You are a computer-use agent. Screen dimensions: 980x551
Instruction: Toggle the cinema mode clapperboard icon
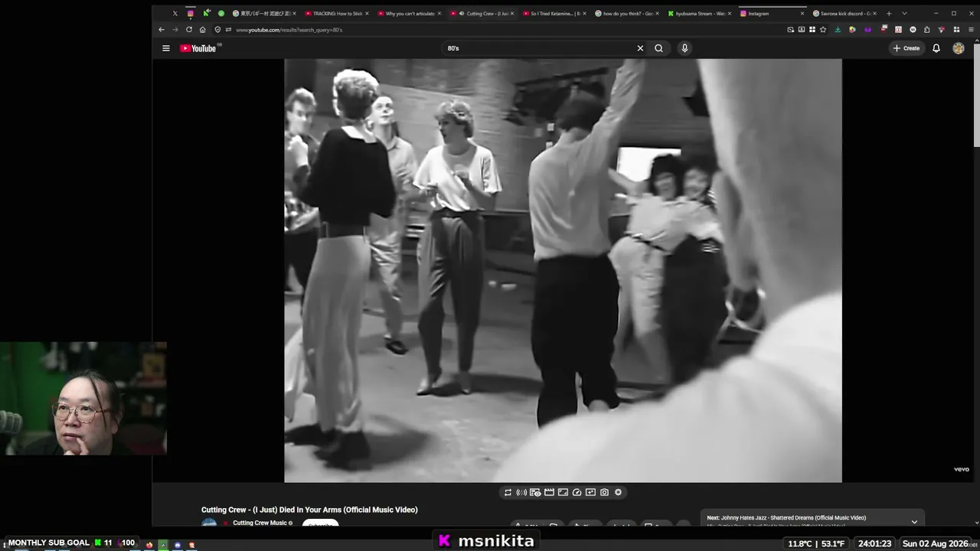[549, 492]
